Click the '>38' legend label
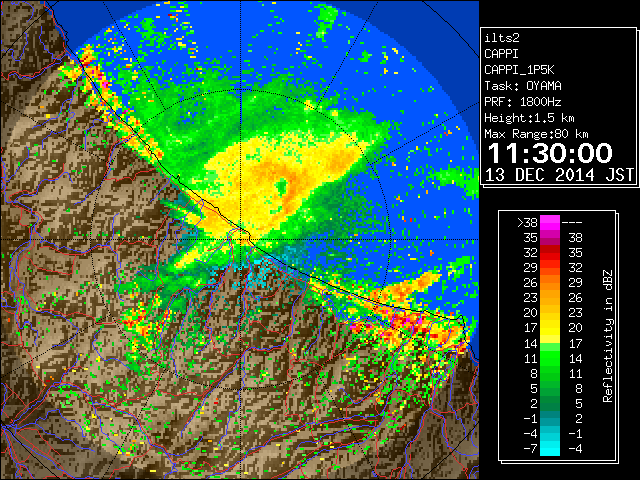 tap(527, 222)
